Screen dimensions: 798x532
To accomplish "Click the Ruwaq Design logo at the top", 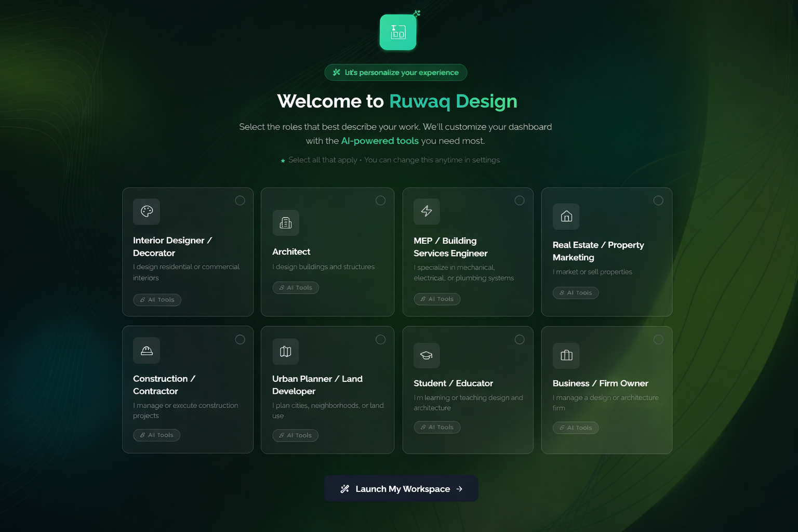I will point(398,32).
